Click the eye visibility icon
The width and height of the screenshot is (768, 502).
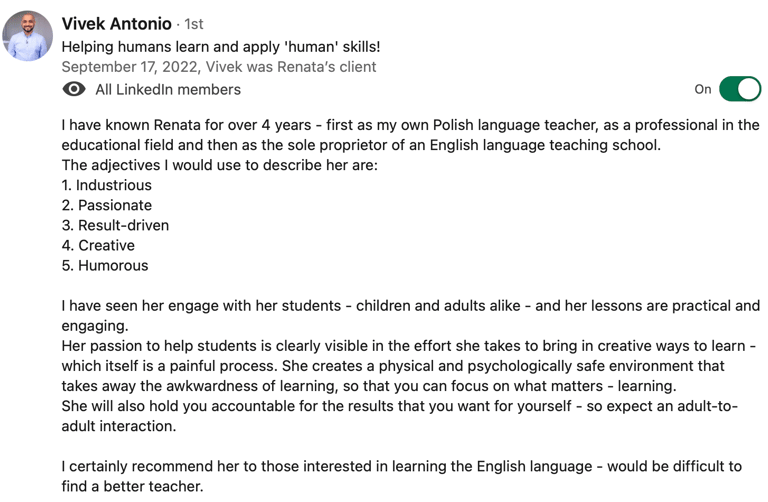tap(74, 89)
